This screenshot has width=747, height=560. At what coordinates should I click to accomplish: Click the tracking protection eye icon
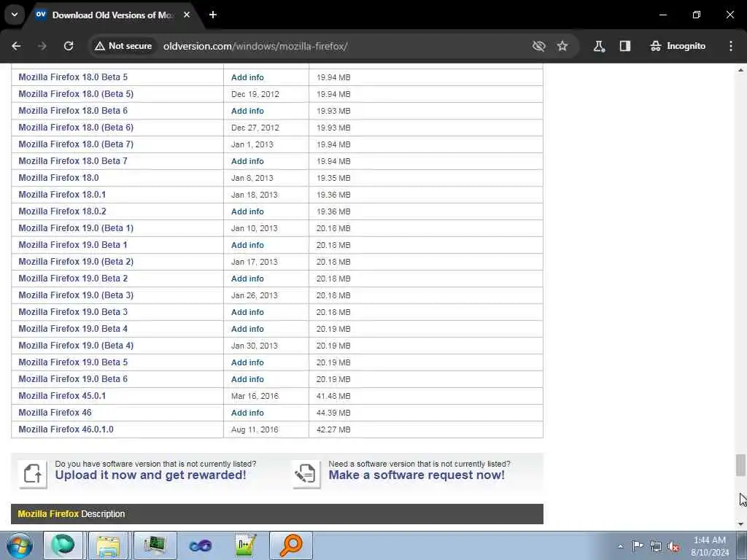[539, 46]
